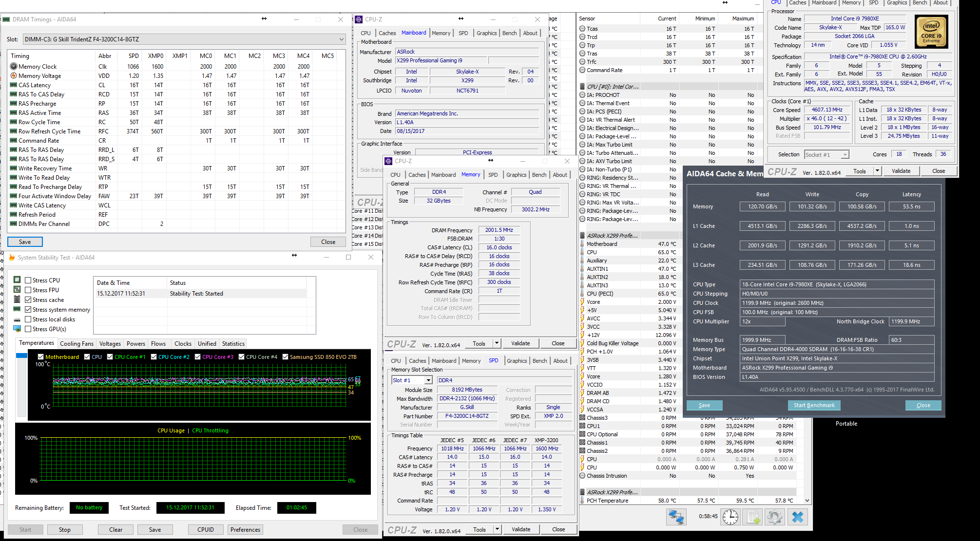
Task: Toggle the CPU Core #1 temperature checkbox
Action: pyautogui.click(x=110, y=357)
